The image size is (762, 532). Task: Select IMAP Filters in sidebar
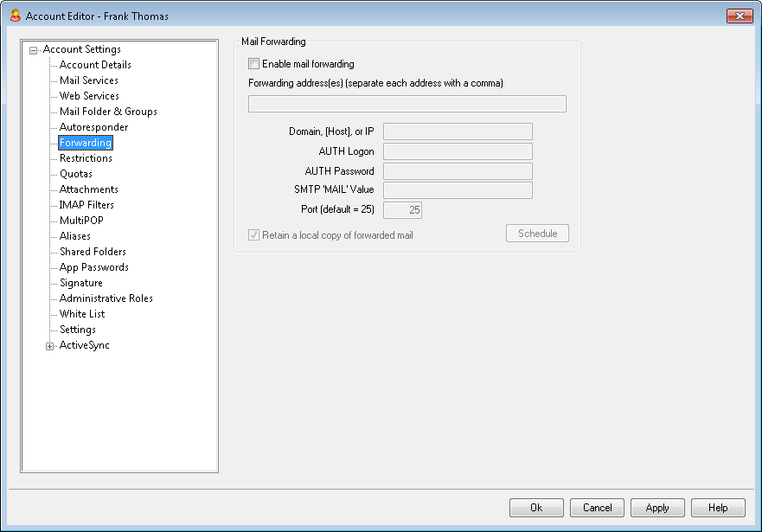coord(86,205)
